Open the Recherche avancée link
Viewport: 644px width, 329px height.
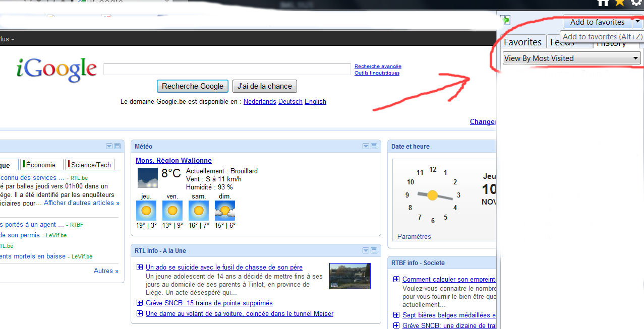[x=378, y=67]
